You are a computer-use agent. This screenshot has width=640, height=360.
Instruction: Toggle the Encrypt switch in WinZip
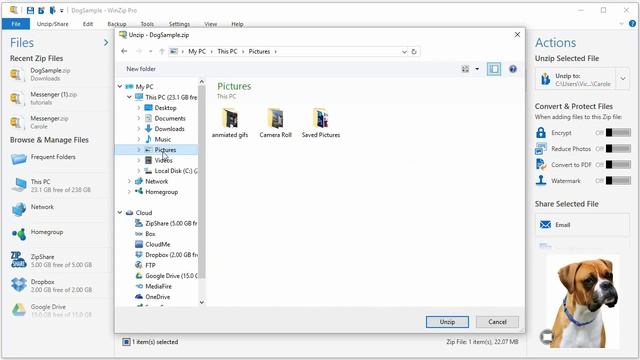pos(618,133)
